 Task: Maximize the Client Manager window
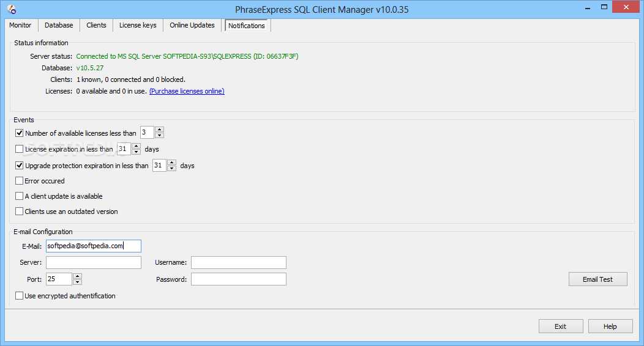(604, 7)
